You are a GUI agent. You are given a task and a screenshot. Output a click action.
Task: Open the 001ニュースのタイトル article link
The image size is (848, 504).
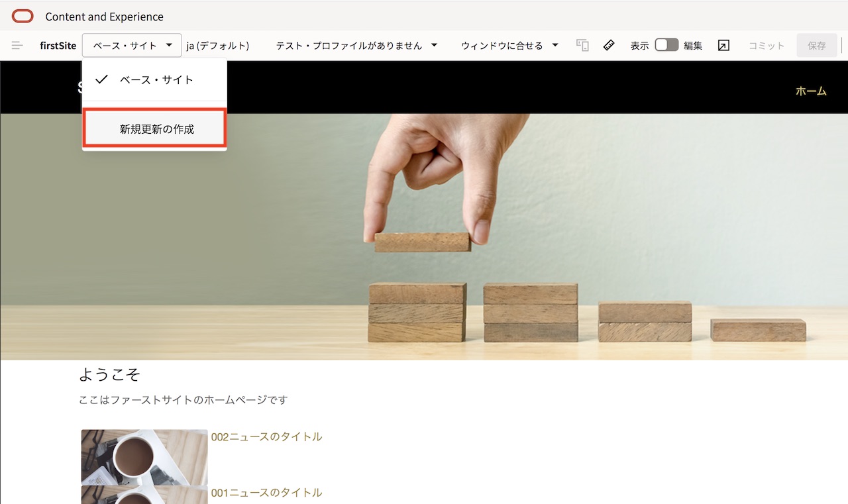[268, 492]
